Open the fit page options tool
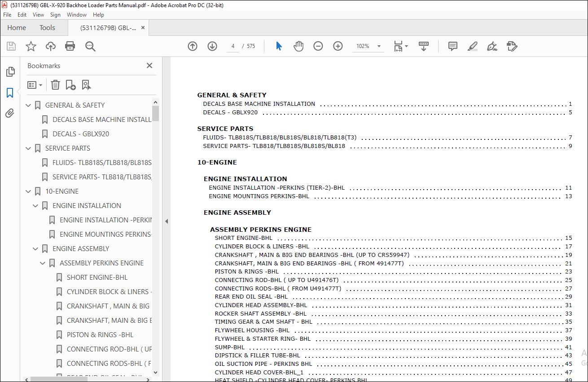 400,46
